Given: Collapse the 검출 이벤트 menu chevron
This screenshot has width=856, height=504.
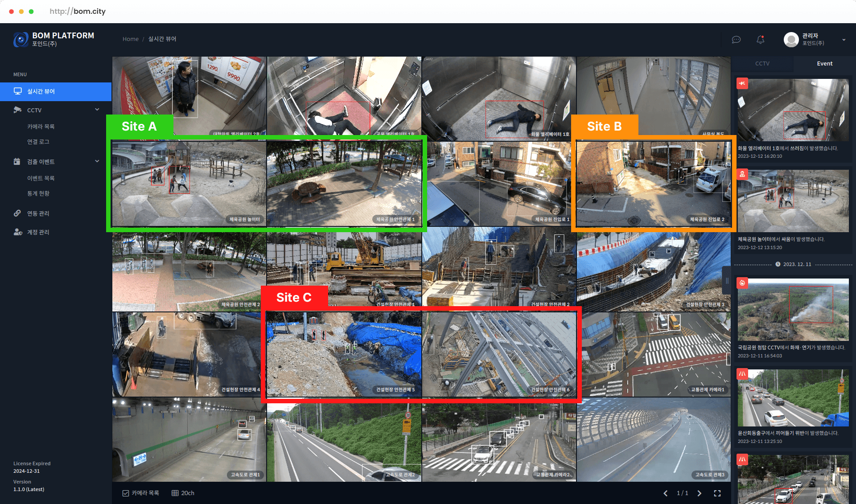Looking at the screenshot, I should 97,161.
